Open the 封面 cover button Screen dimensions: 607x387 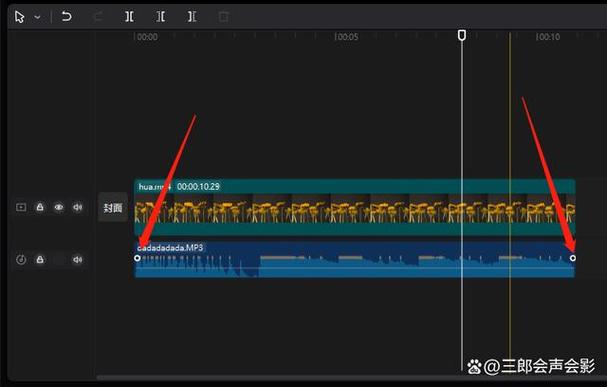pos(113,207)
